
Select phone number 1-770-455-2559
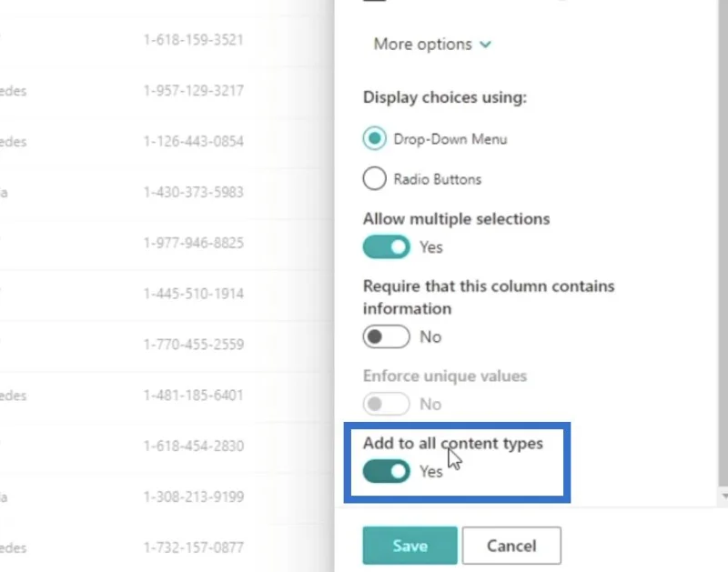194,345
